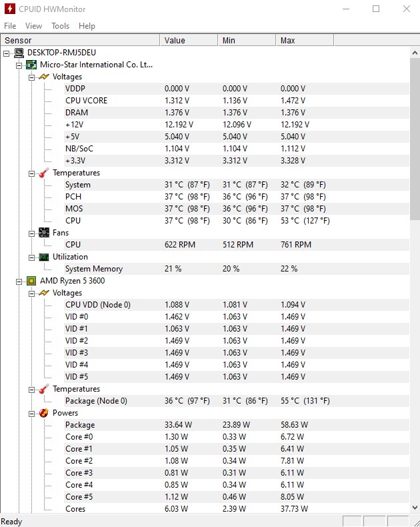Screen dimensions: 420x527
Task: Click the motherboard Voltages lightning icon
Action: pyautogui.click(x=44, y=77)
